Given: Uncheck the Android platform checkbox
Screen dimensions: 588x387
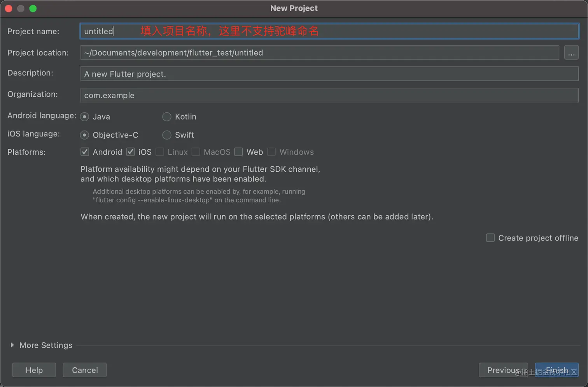Looking at the screenshot, I should pyautogui.click(x=85, y=152).
